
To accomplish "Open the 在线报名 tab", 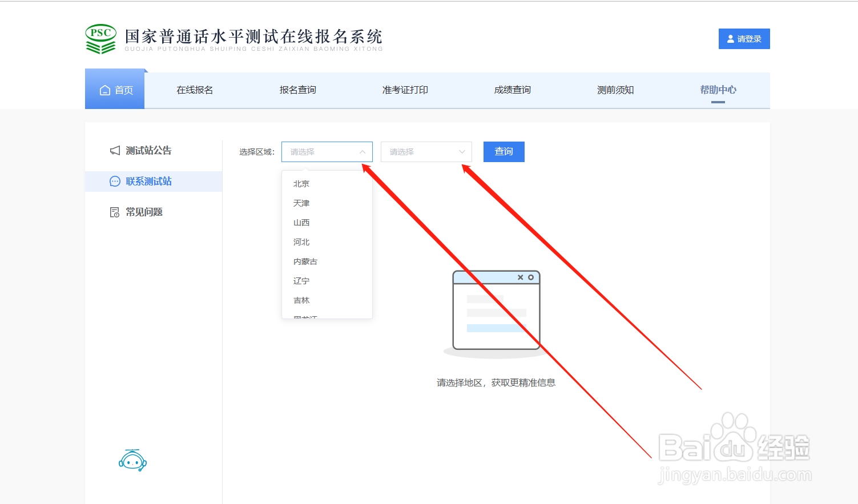I will point(195,90).
